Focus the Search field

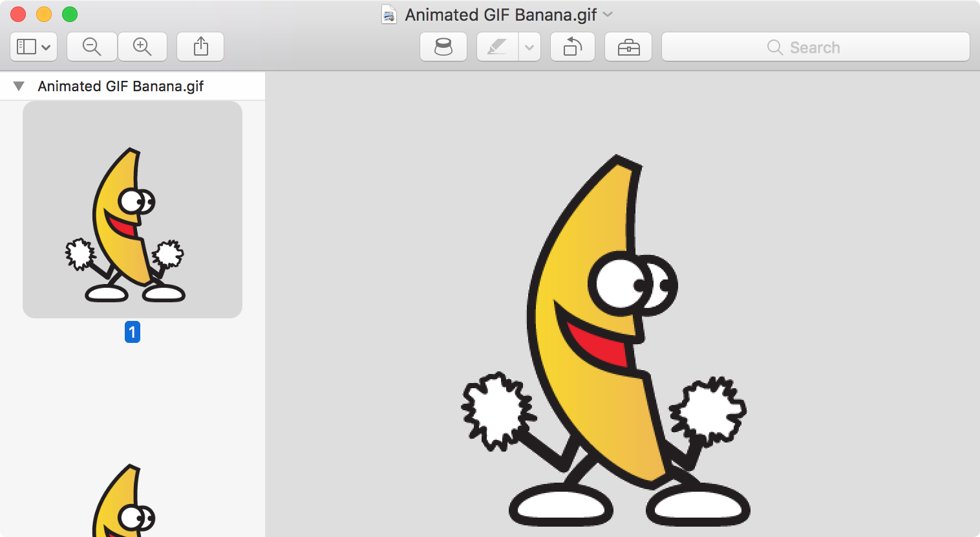816,47
